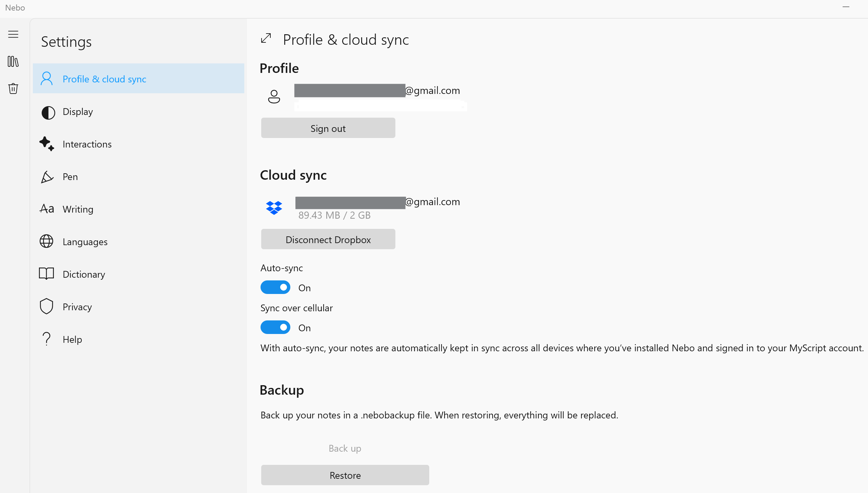
Task: Open the hamburger navigation menu
Action: pos(13,34)
